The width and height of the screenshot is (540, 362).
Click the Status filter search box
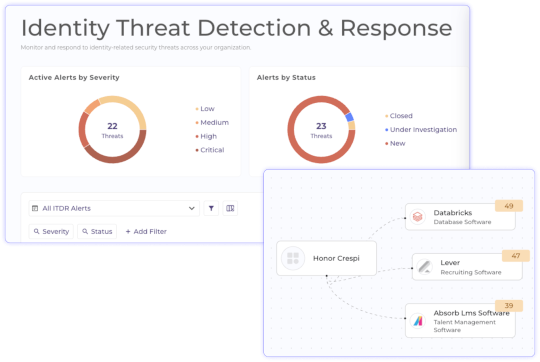tap(97, 231)
